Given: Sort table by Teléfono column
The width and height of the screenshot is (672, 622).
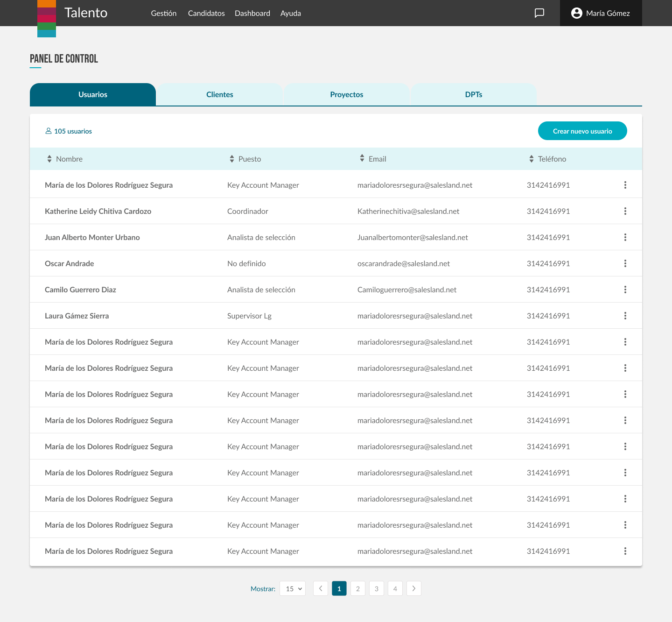Looking at the screenshot, I should [x=532, y=159].
